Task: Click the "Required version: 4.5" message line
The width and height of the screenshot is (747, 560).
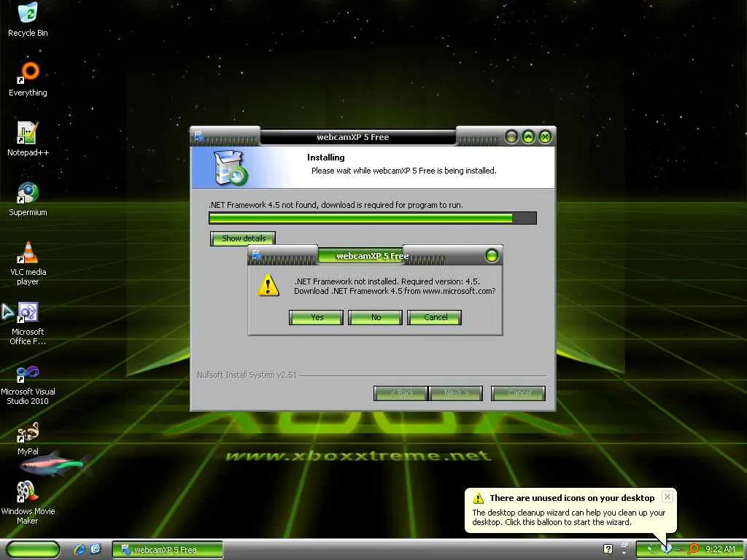Action: pos(387,281)
